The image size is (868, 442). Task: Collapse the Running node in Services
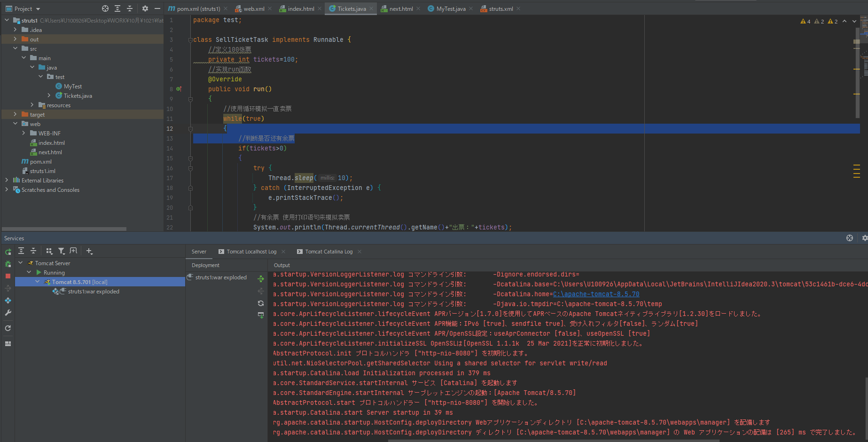point(29,272)
